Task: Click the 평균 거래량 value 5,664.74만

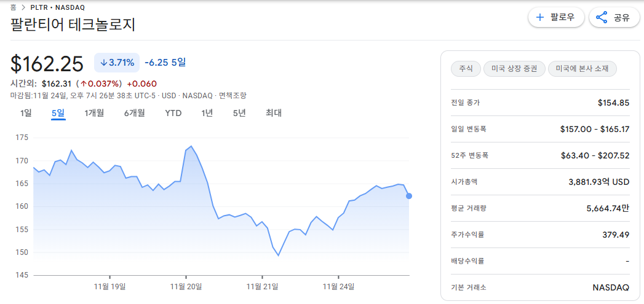Action: coord(608,208)
